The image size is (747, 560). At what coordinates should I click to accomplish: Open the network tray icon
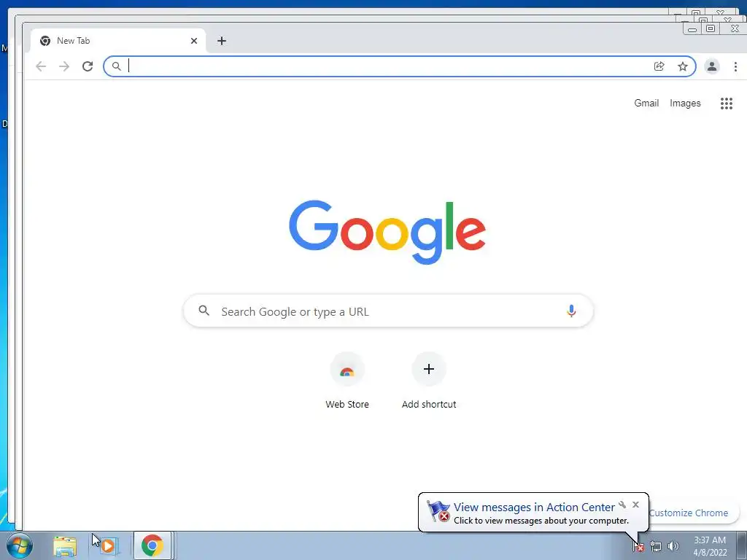656,547
